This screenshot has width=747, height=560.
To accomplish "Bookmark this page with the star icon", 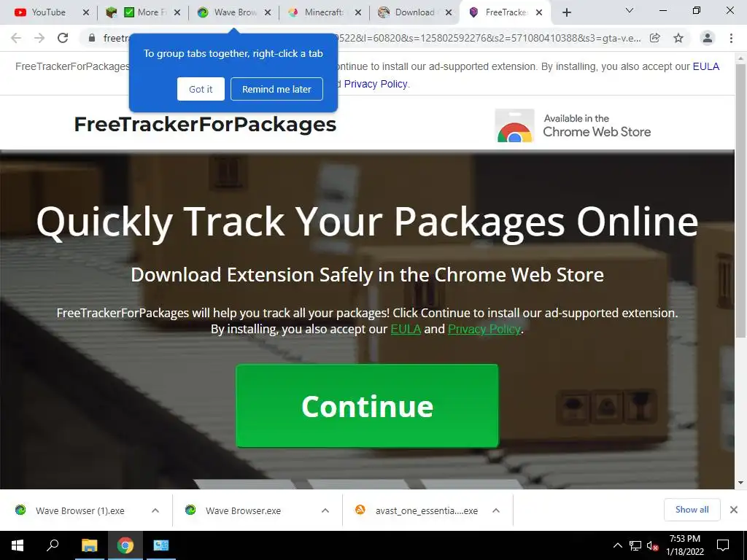I will coord(678,38).
